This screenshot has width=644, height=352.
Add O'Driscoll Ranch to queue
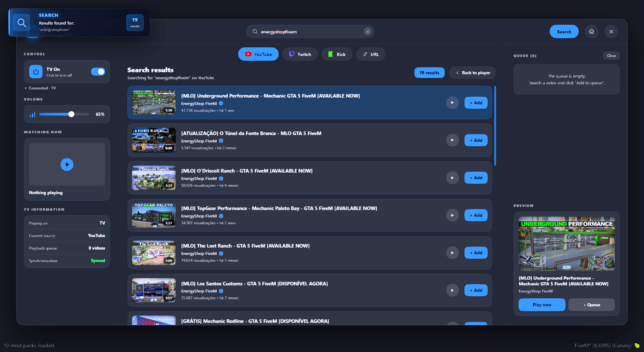pyautogui.click(x=476, y=178)
